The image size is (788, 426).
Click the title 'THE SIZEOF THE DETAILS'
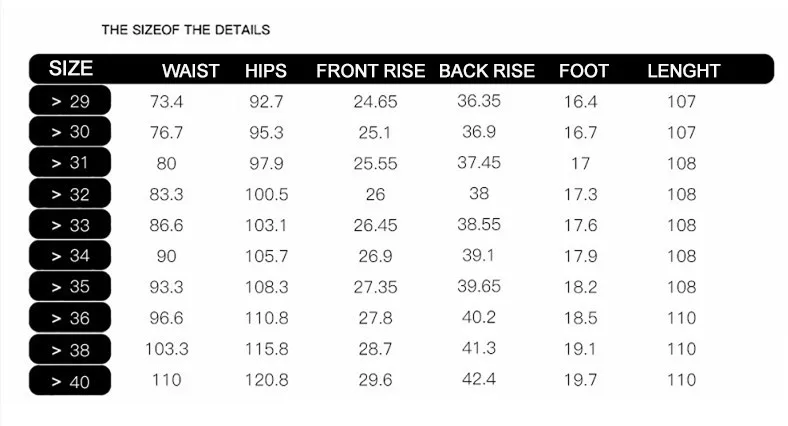[x=186, y=30]
